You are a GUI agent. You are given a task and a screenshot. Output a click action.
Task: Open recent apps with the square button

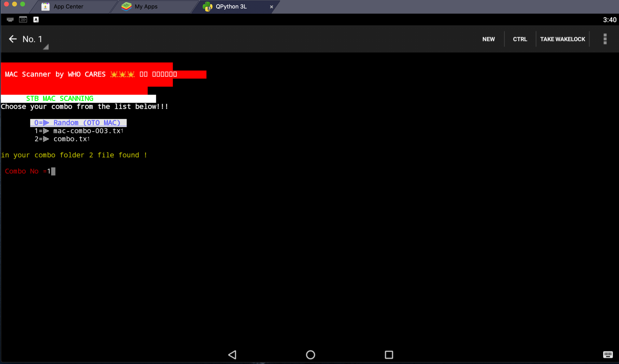click(389, 355)
